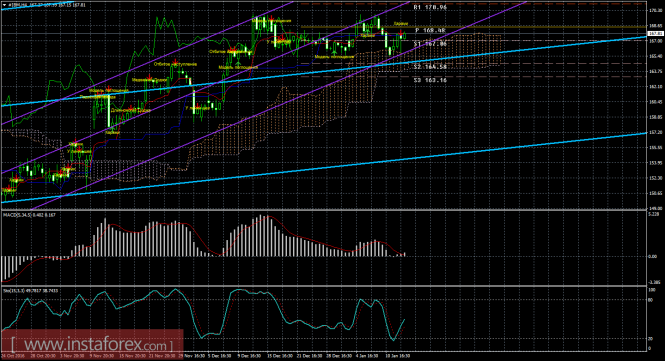The height and width of the screenshot is (361, 665).
Task: Click the latest red arrow signal marker
Action: pos(400,33)
